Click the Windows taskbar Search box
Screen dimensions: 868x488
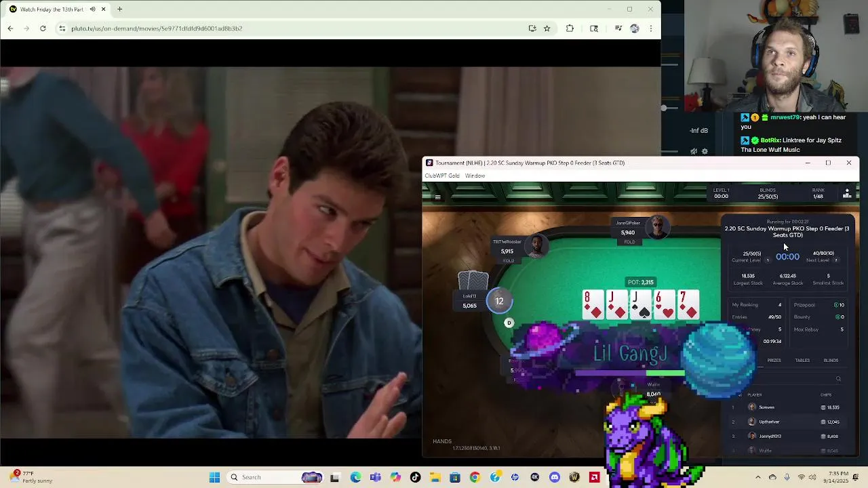click(275, 477)
